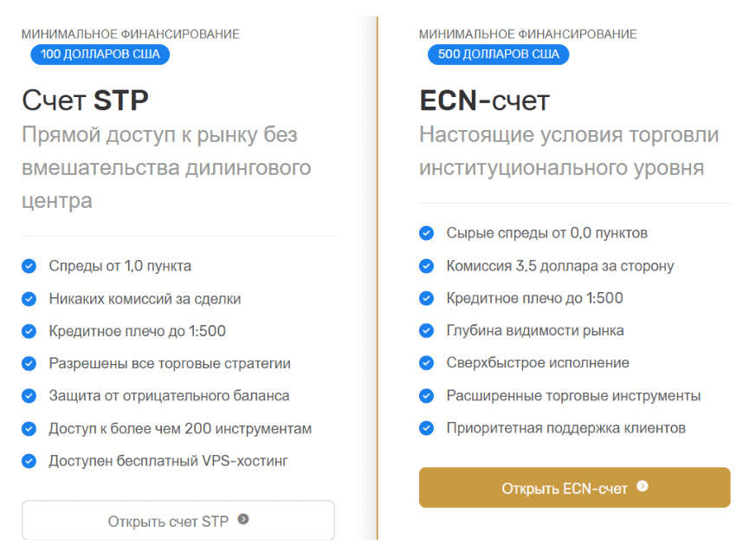Viewport: 756px width, 546px height.
Task: Click the checkmark icon beside 'Никаких комиссий за сделки'
Action: click(30, 299)
